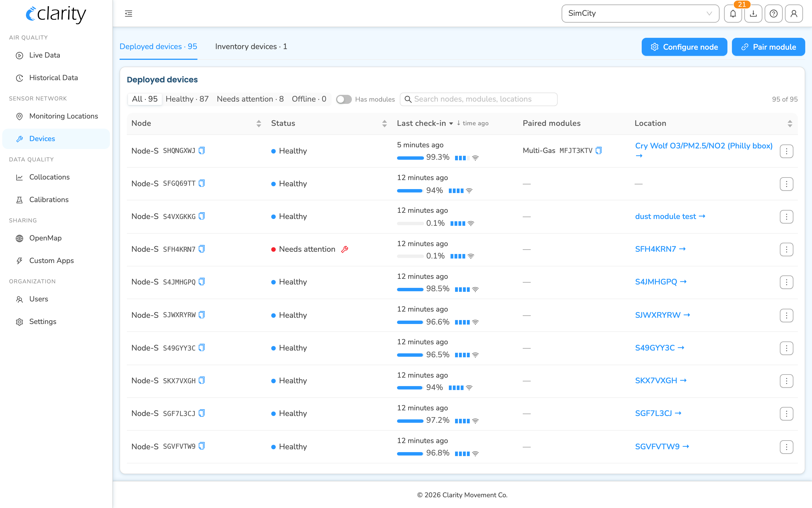Image resolution: width=812 pixels, height=508 pixels.
Task: Open row actions for node SKX7VXGH
Action: pos(786,381)
